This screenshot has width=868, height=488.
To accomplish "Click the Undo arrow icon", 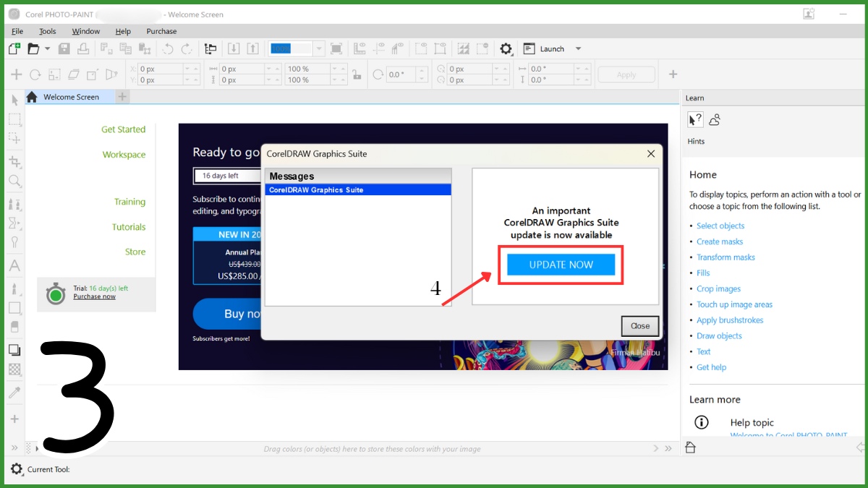I will [x=168, y=48].
